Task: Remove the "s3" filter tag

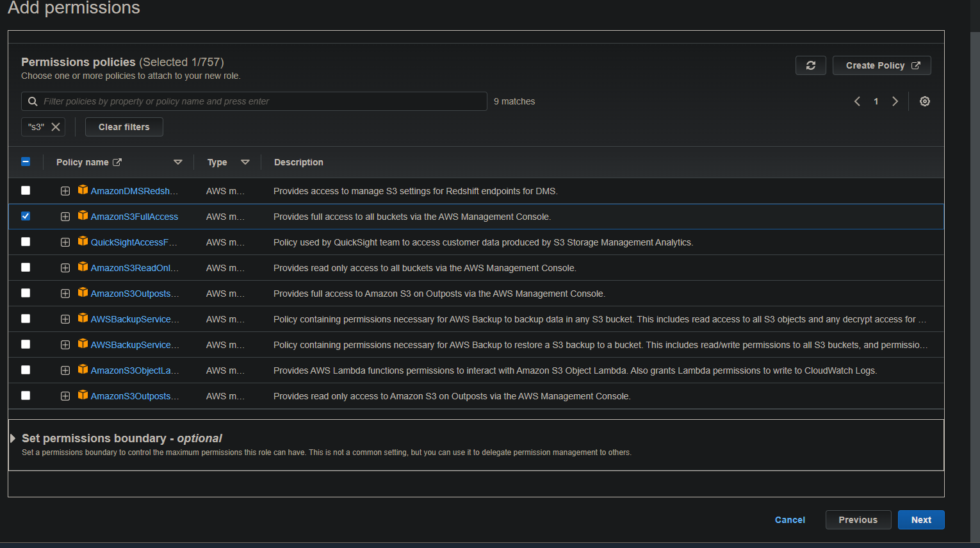Action: [56, 127]
